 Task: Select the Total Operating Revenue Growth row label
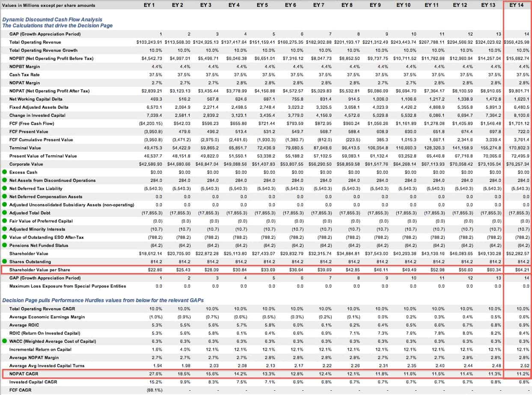click(x=43, y=50)
